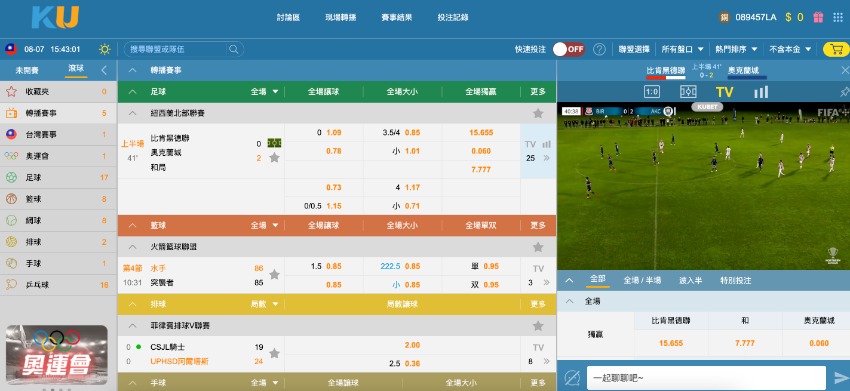Viewport: 850px width, 391px height.
Task: Send chat message with paper plane icon
Action: pyautogui.click(x=841, y=377)
